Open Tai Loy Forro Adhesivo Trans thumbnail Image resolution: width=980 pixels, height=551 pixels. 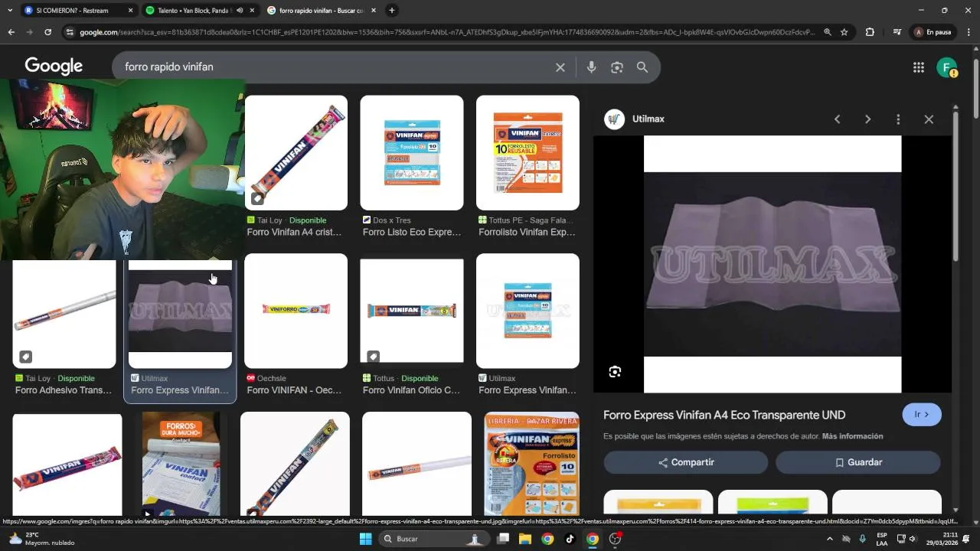tap(64, 314)
